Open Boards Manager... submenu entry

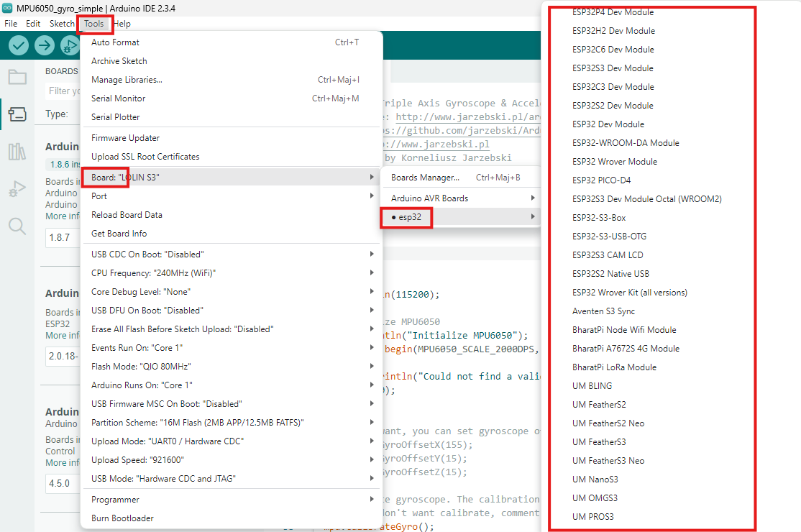click(x=462, y=178)
